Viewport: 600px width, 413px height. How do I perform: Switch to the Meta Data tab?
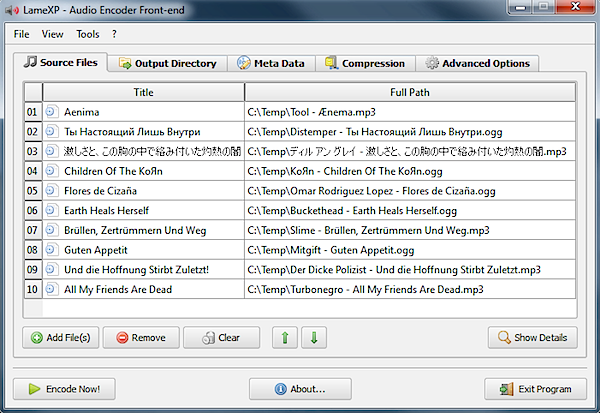[x=271, y=63]
